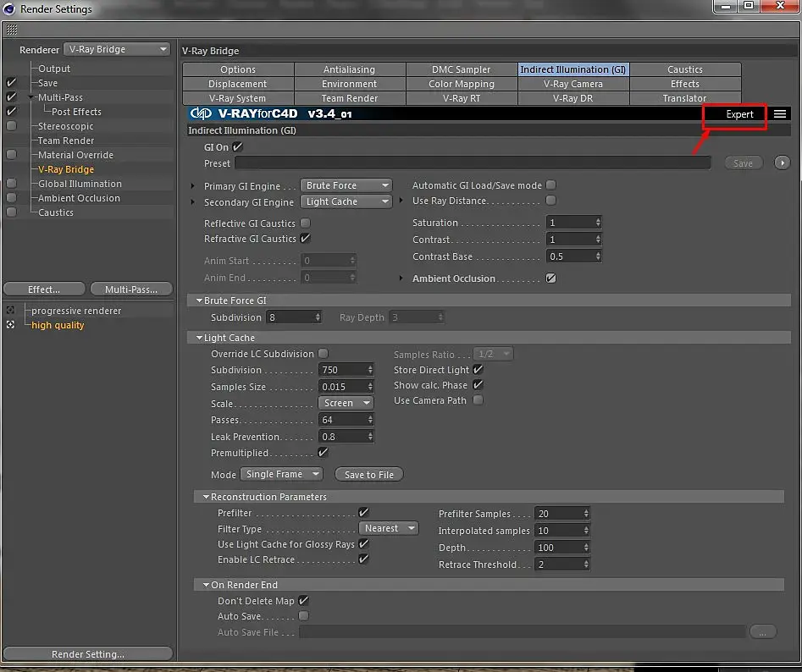Disable Store Direct Light checkbox
Image resolution: width=802 pixels, height=672 pixels.
click(x=478, y=370)
